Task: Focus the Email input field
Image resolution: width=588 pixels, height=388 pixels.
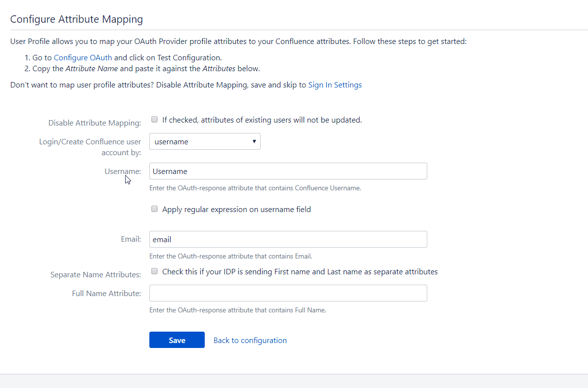Action: (x=288, y=239)
